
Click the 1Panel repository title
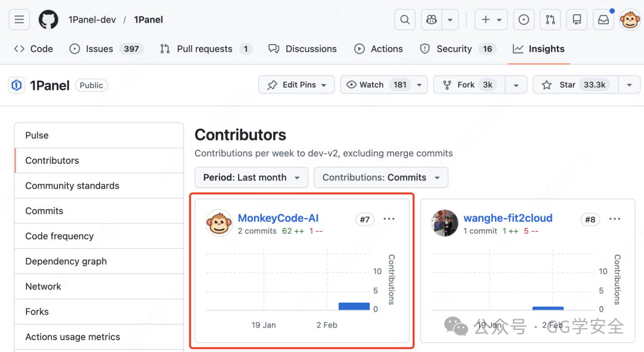49,85
